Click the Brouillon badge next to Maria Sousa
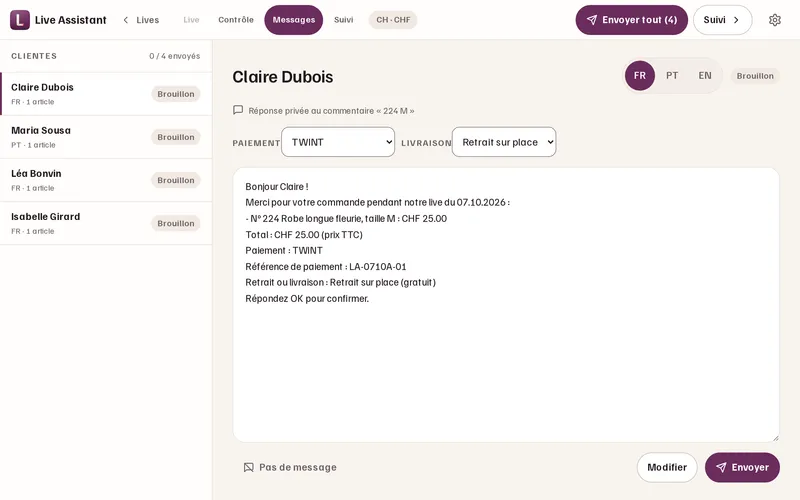The image size is (800, 500). click(x=176, y=137)
